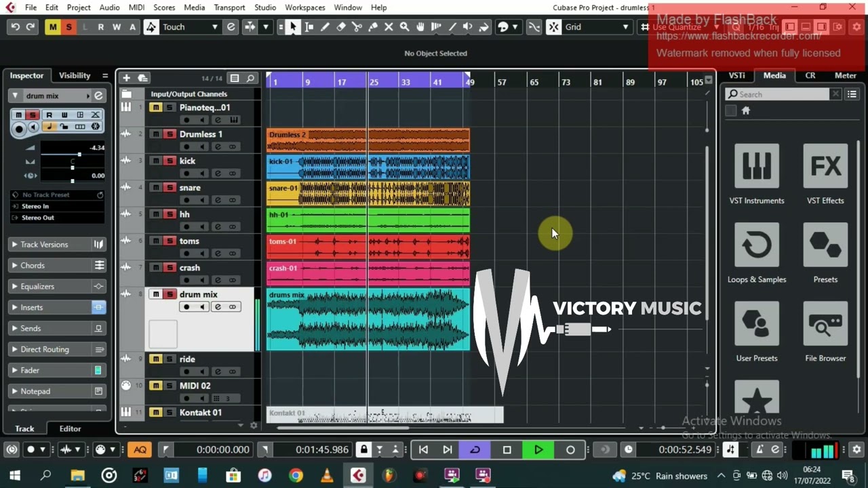Activate the Cycle loop button
The width and height of the screenshot is (868, 488).
click(x=475, y=449)
